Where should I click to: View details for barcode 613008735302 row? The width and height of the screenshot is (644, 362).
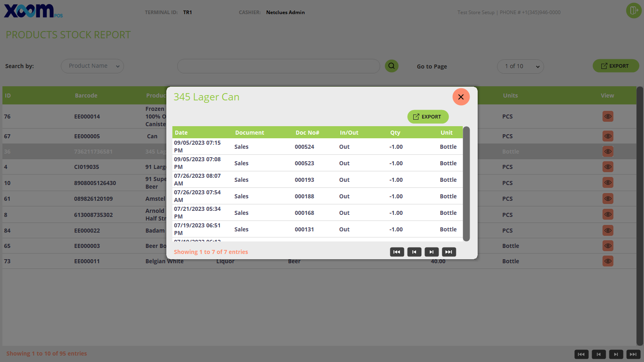608,214
